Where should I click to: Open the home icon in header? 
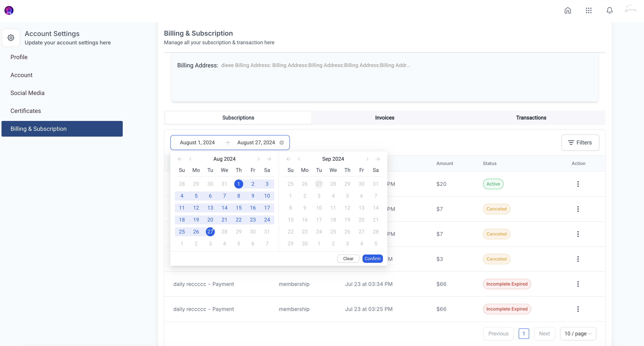567,10
